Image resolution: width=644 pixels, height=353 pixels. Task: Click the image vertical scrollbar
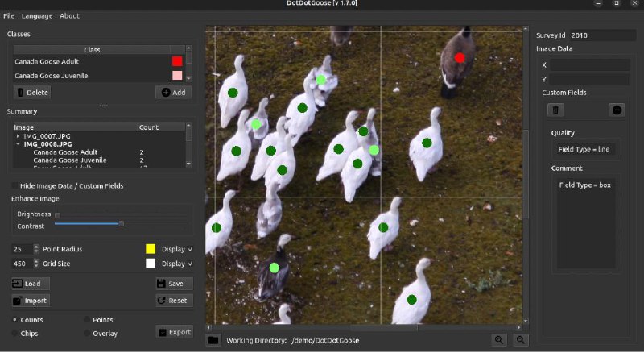[526, 173]
